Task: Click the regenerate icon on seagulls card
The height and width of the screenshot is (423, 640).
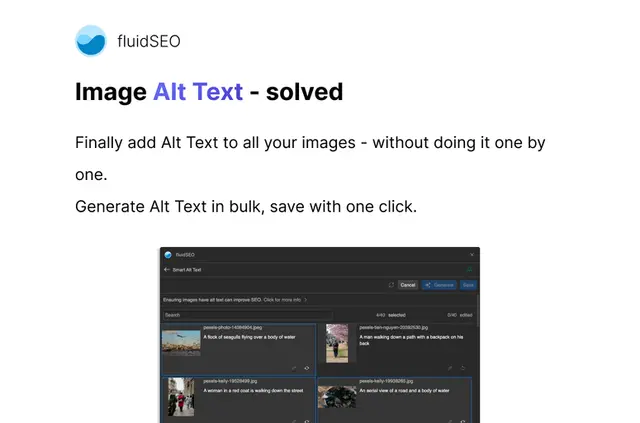Action: point(307,368)
